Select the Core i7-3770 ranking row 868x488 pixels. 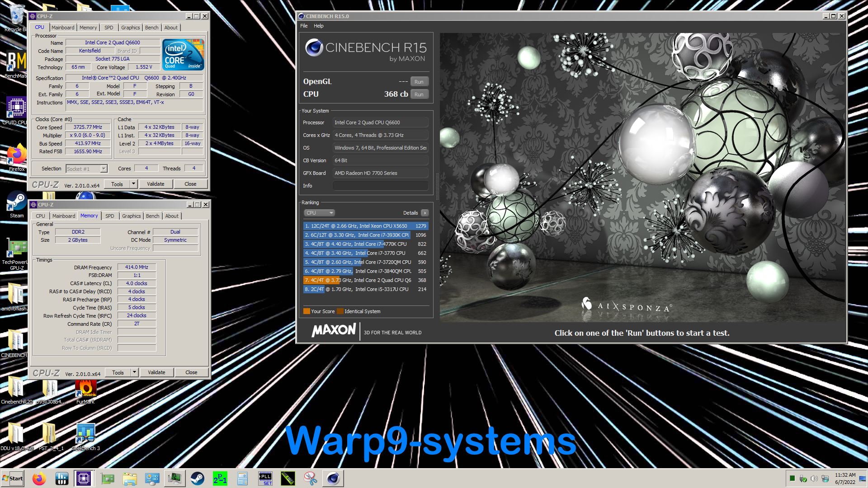click(x=366, y=253)
